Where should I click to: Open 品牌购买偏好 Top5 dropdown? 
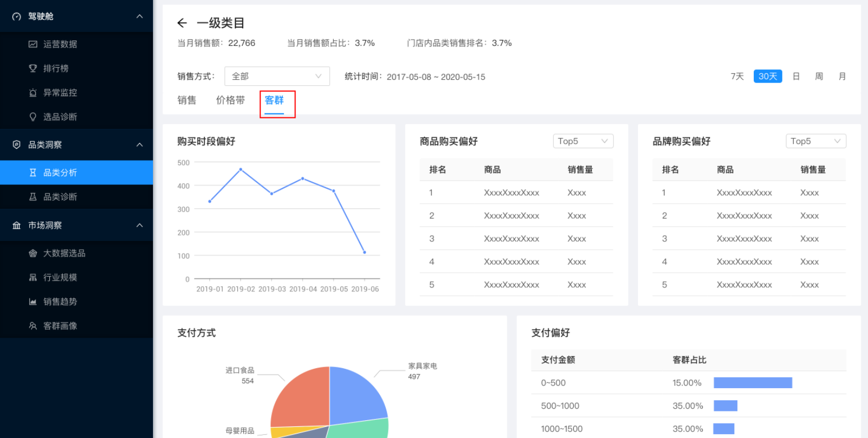(816, 141)
